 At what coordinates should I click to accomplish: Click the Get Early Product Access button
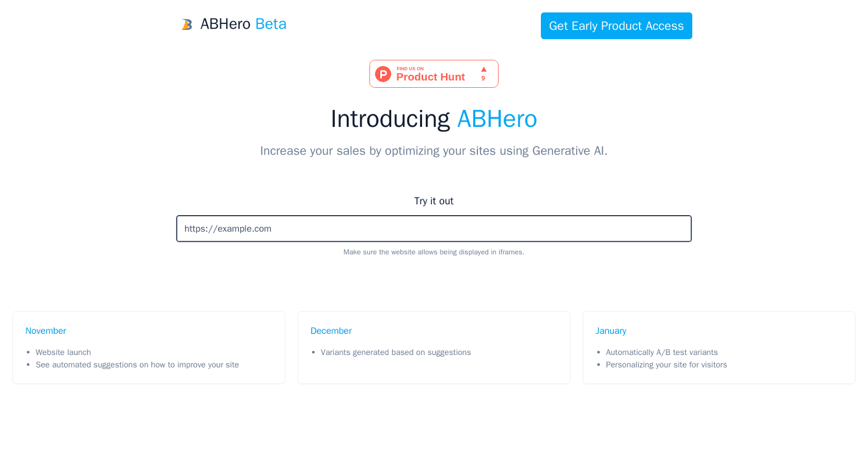[x=616, y=25]
